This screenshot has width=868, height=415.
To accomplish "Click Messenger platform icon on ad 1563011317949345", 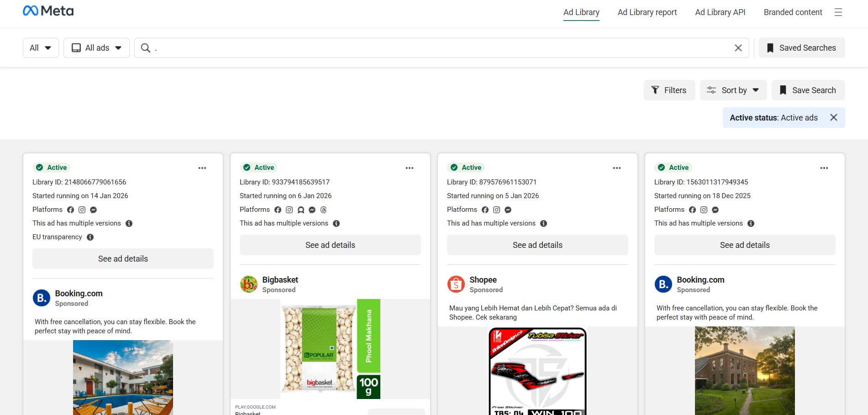I will [715, 210].
